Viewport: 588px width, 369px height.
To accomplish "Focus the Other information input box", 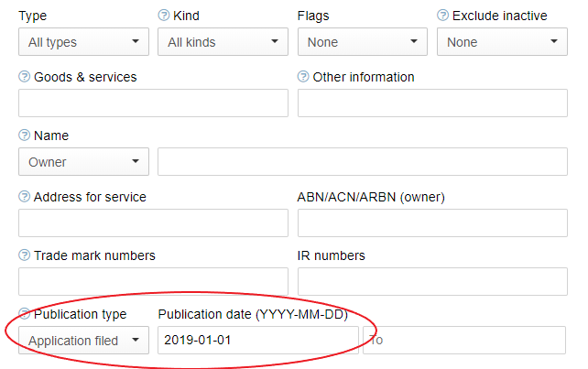I will (432, 103).
